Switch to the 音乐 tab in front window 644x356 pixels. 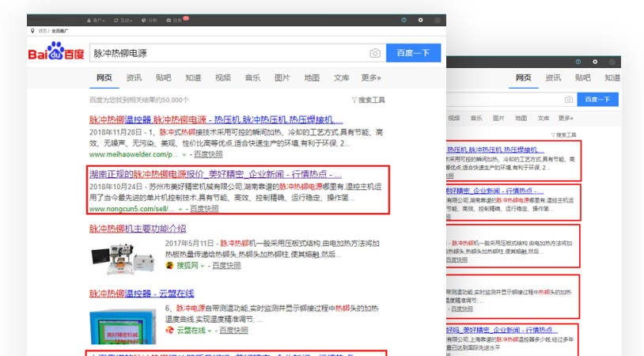click(252, 78)
